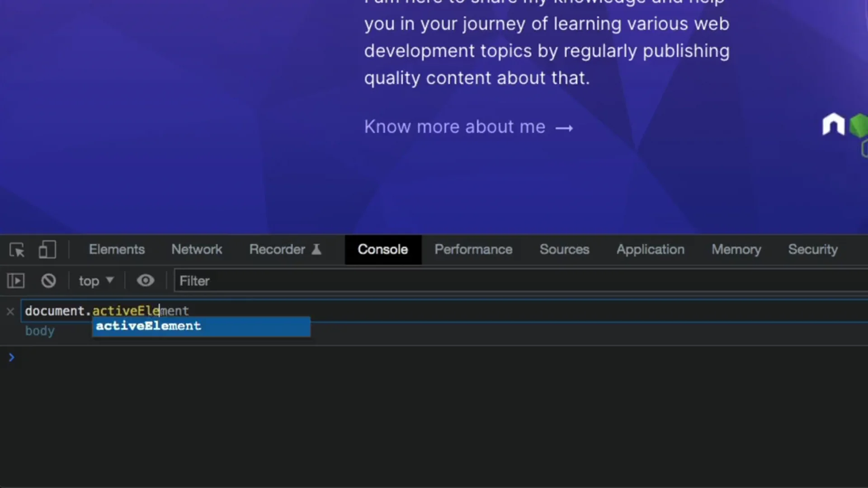Switch to the Elements tab

click(x=117, y=249)
